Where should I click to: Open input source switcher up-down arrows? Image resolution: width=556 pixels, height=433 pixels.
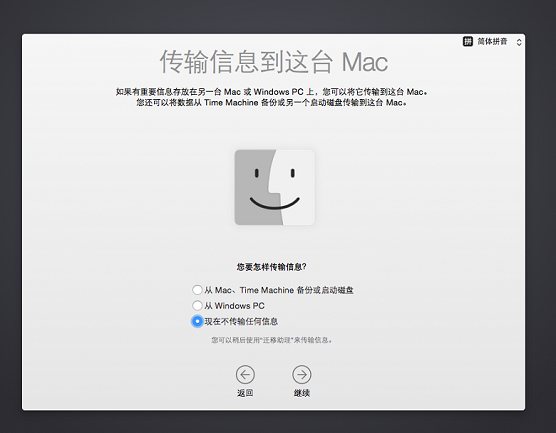click(519, 42)
